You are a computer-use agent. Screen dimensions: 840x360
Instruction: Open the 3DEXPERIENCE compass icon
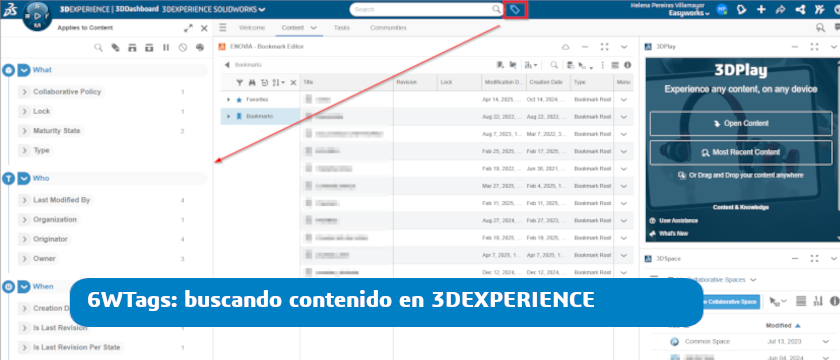(x=38, y=16)
